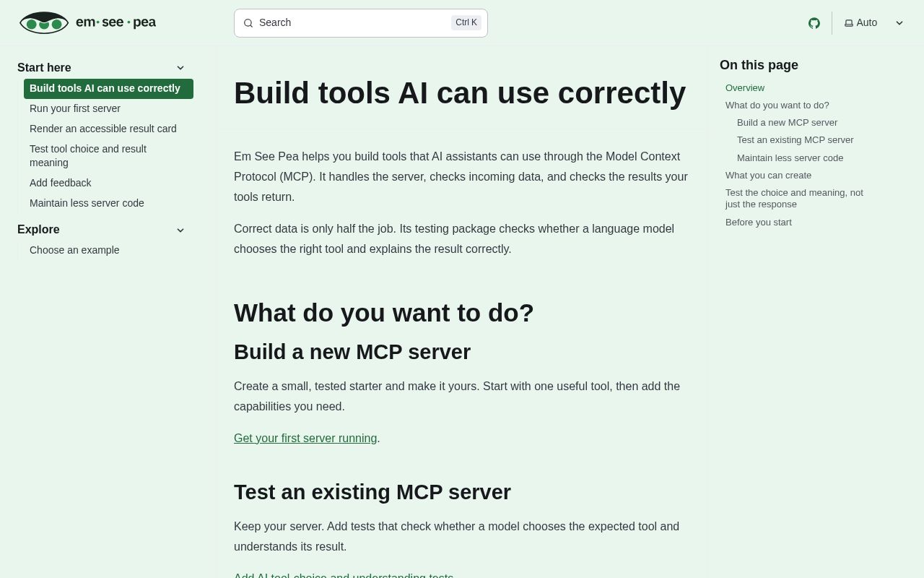
Task: Follow the Get your first server running link
Action: click(305, 439)
